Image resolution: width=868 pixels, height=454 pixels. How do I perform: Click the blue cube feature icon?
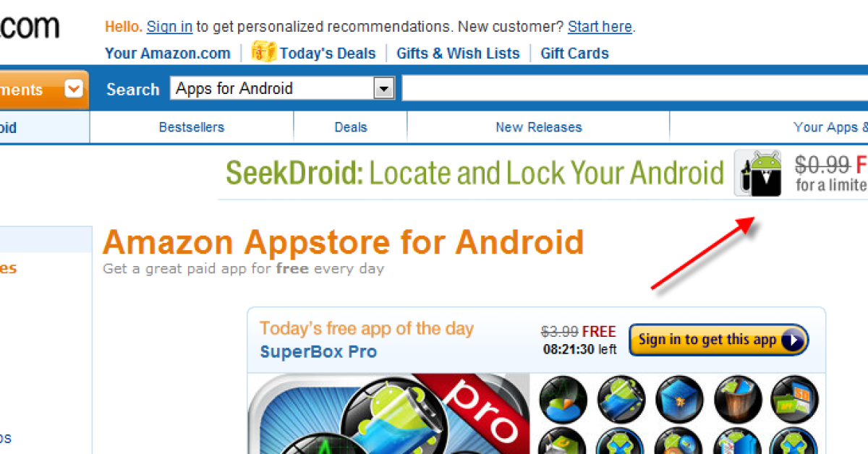[678, 400]
